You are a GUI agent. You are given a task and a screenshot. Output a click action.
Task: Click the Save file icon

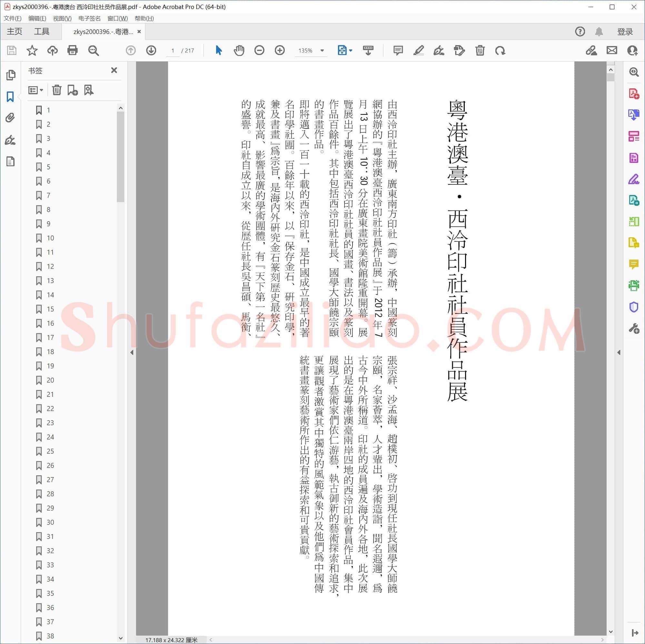pyautogui.click(x=12, y=50)
